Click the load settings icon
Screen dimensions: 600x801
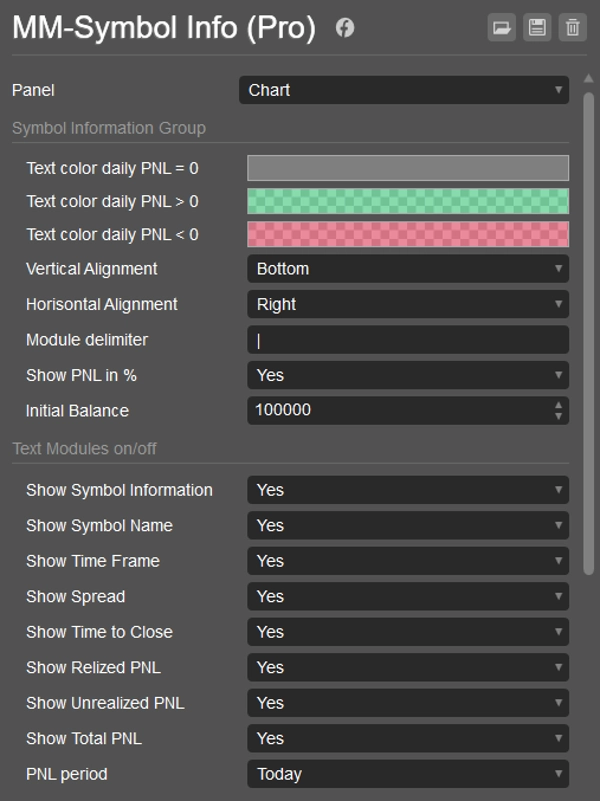click(501, 28)
